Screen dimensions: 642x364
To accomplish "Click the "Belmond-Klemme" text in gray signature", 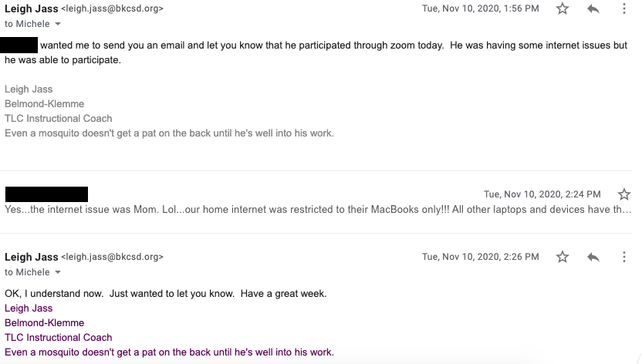I will pyautogui.click(x=44, y=104).
